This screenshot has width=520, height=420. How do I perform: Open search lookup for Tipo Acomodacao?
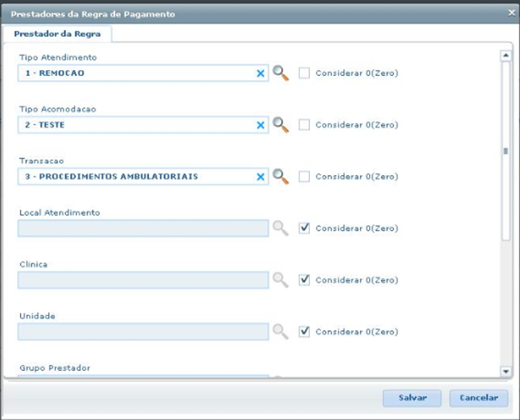click(281, 125)
